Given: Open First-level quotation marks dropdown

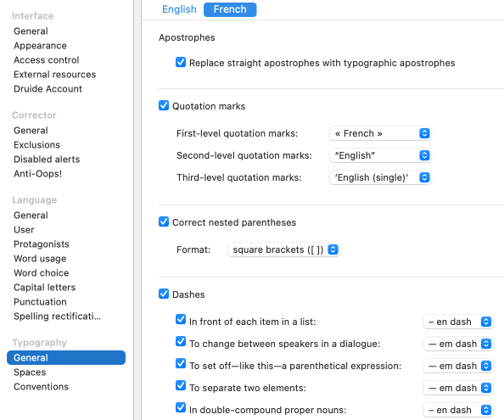Looking at the screenshot, I should coord(380,133).
